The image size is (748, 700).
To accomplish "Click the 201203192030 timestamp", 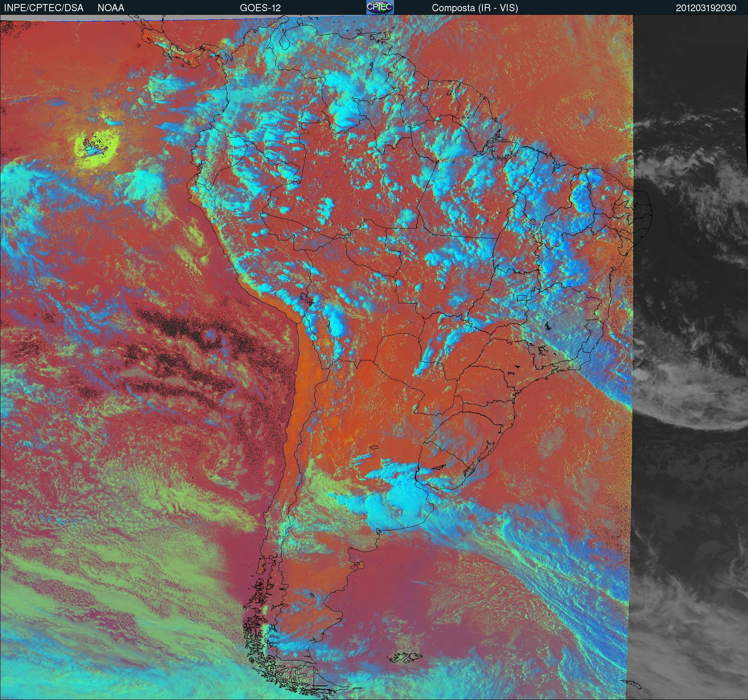I will [x=706, y=8].
